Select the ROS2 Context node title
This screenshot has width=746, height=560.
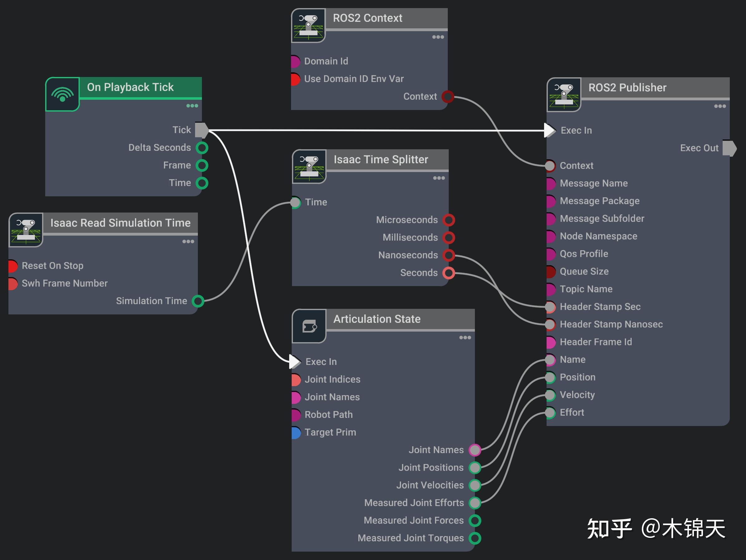(368, 18)
